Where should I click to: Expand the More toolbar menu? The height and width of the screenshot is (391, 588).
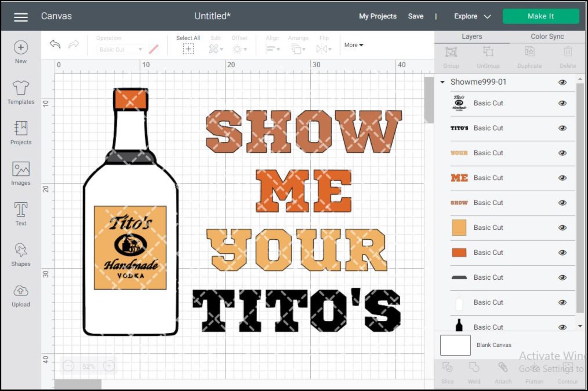(354, 45)
